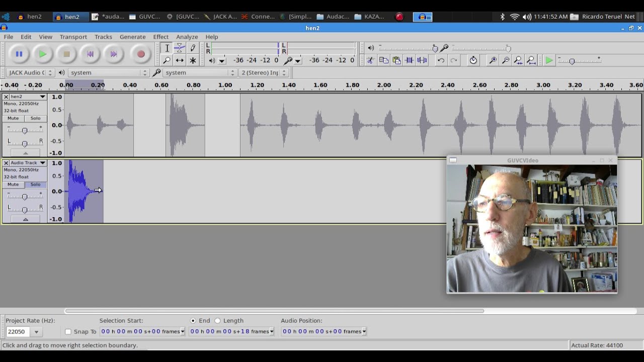The image size is (644, 362).
Task: Collapse the hen2 track with bottom arrow
Action: tap(25, 153)
